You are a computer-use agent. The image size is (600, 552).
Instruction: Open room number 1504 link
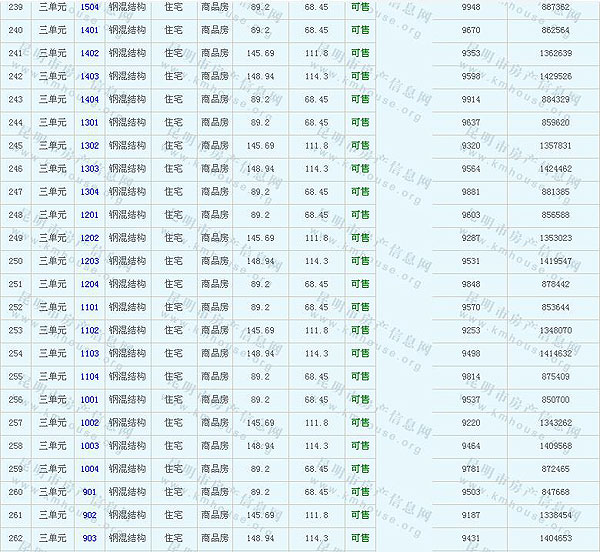(89, 7)
